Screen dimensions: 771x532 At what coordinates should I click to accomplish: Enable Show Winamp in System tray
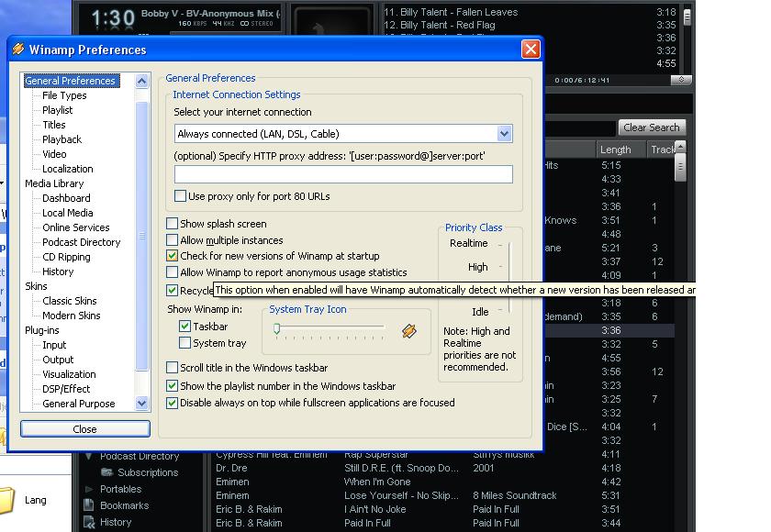(184, 343)
